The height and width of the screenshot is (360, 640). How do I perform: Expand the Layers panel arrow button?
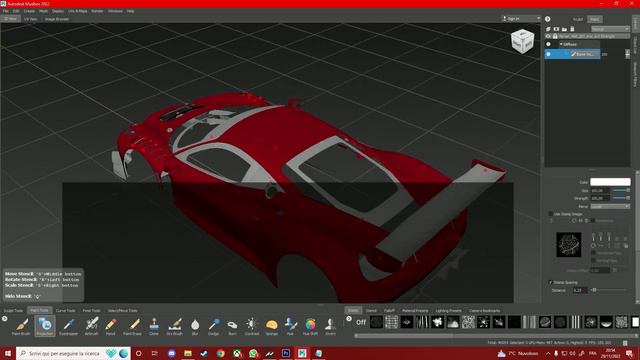point(548,19)
